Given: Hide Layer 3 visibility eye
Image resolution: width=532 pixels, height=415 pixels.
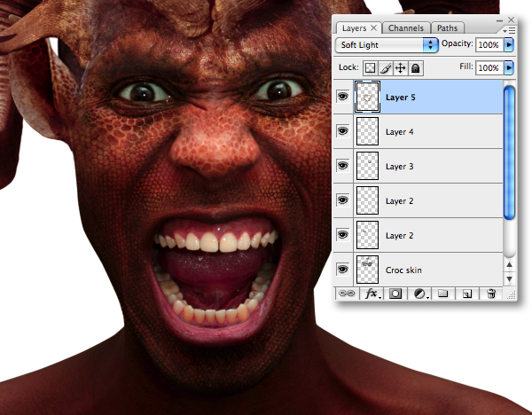Looking at the screenshot, I should coord(342,166).
